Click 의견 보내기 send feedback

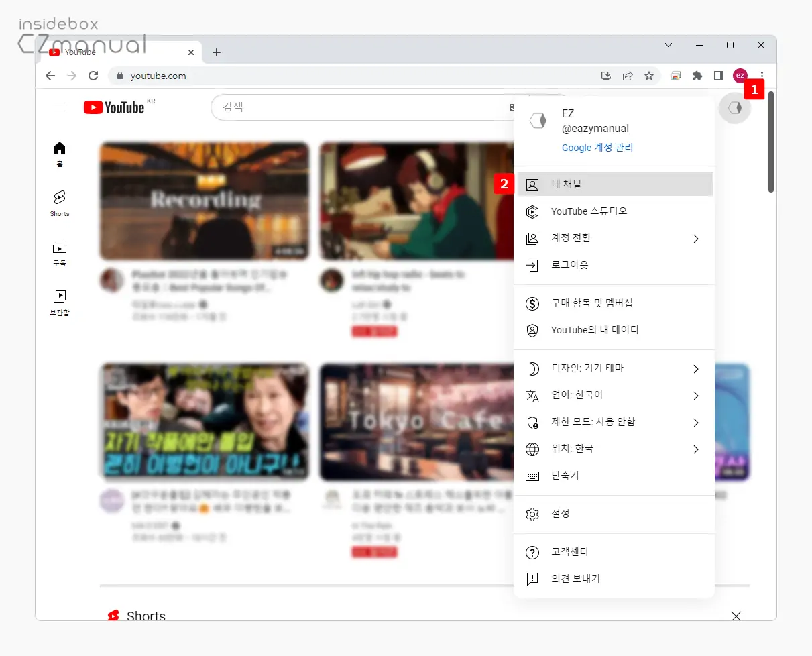pos(615,579)
